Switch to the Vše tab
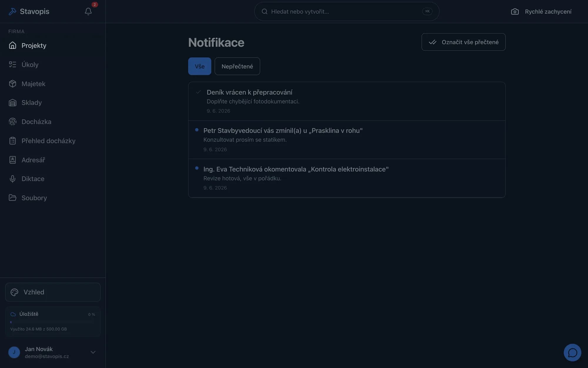Viewport: 588px width, 368px height. pos(200,66)
